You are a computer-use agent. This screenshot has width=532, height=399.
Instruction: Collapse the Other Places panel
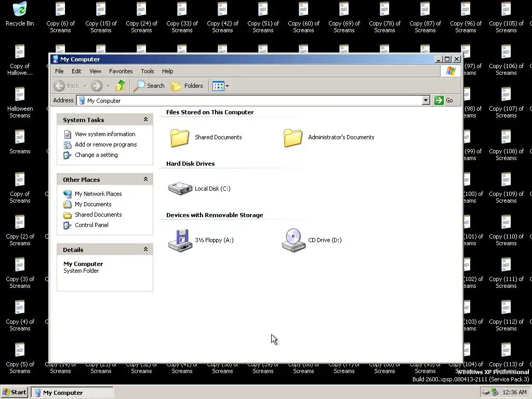point(145,179)
